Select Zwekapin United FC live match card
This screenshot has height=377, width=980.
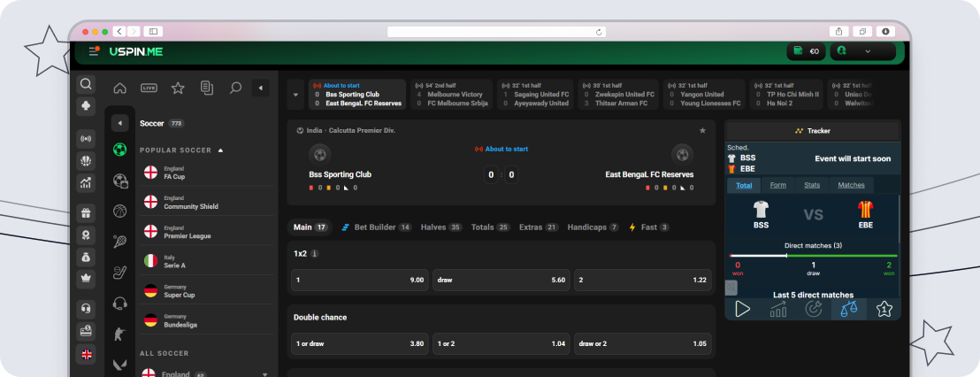pyautogui.click(x=618, y=95)
